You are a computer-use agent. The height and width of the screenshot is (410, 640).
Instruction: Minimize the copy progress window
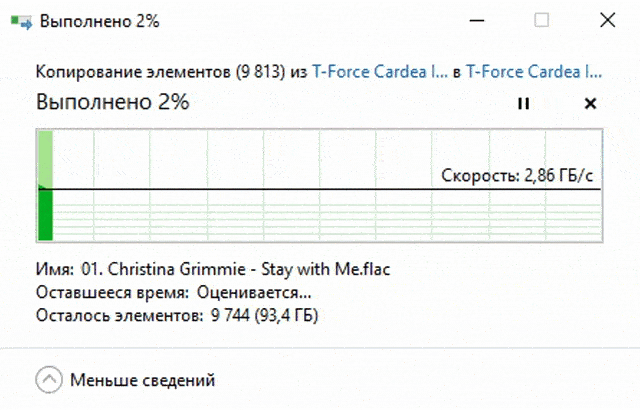[478, 20]
